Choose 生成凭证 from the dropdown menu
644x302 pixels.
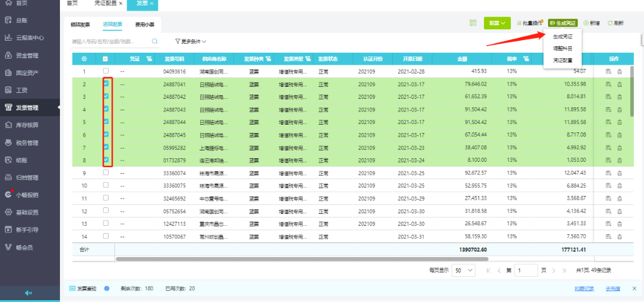pyautogui.click(x=562, y=37)
